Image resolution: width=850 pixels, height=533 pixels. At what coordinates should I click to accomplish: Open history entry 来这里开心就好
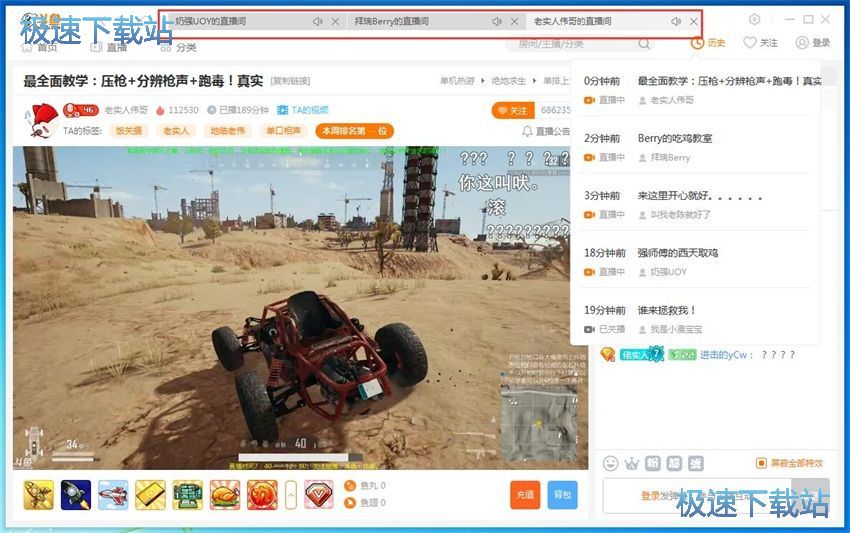click(x=695, y=205)
